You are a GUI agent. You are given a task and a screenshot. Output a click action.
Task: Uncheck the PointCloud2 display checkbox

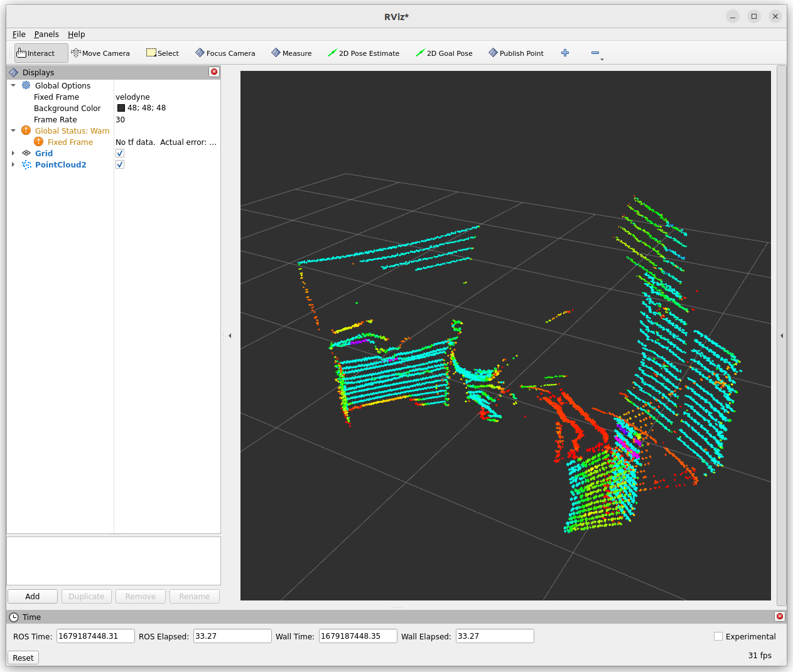[x=120, y=165]
